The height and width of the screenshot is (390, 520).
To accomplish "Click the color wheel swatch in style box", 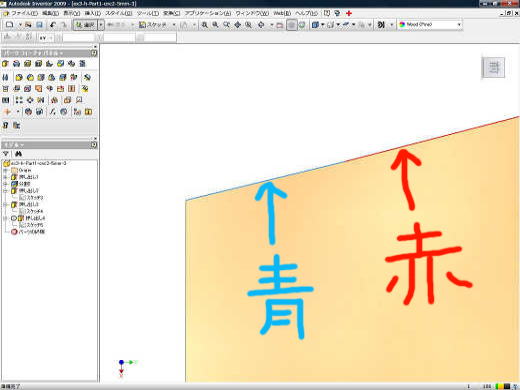I will coord(402,25).
